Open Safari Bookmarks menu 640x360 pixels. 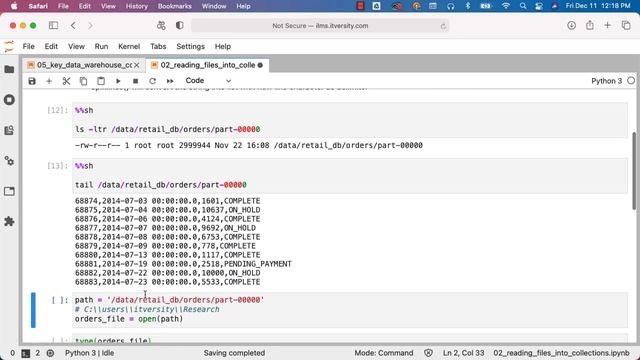(x=175, y=6)
